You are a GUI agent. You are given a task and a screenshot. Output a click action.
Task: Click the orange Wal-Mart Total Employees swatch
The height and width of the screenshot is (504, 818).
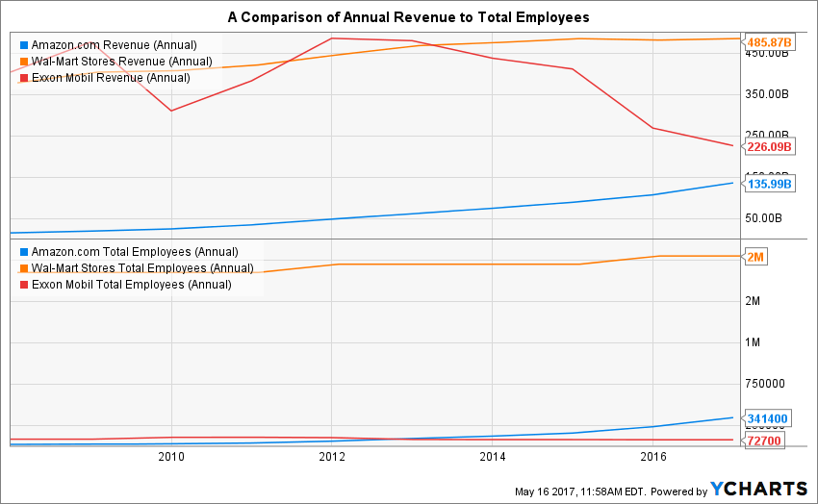[24, 268]
